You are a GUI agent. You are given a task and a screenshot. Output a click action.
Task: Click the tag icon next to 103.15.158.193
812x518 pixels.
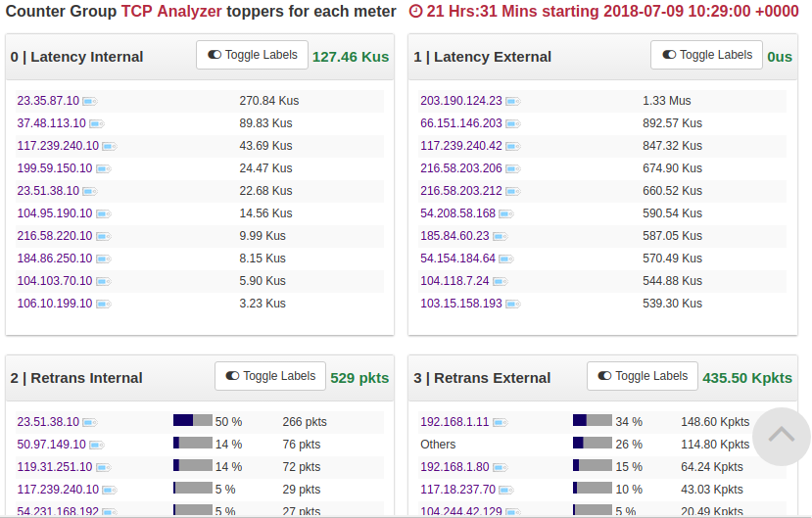[x=512, y=304]
